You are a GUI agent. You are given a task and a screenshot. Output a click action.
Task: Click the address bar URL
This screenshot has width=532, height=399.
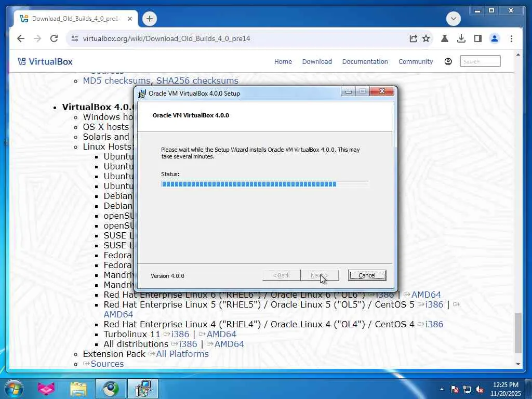point(166,38)
